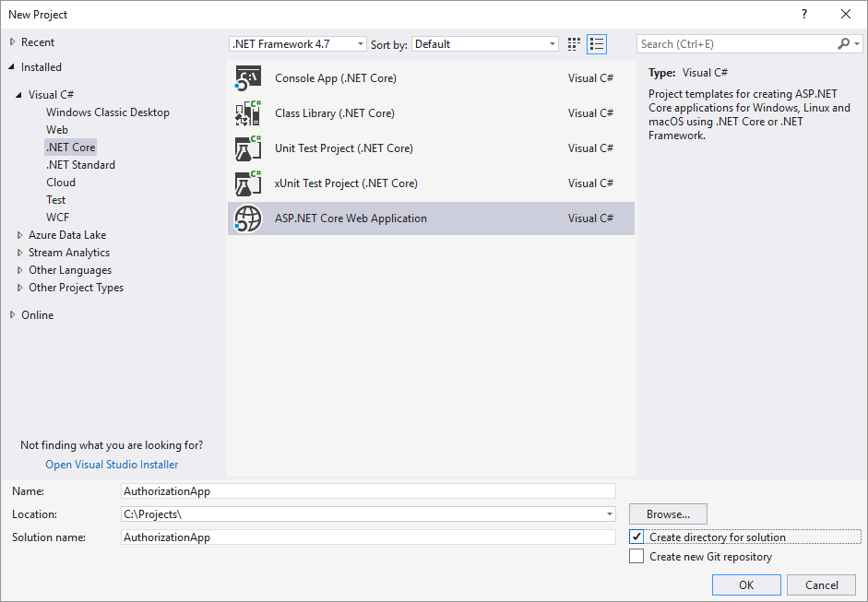The width and height of the screenshot is (868, 602).
Task: Uncheck Create directory for solution
Action: click(636, 537)
